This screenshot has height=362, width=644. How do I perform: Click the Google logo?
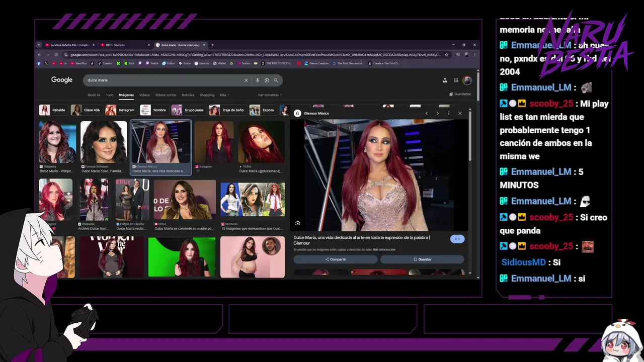(x=62, y=80)
